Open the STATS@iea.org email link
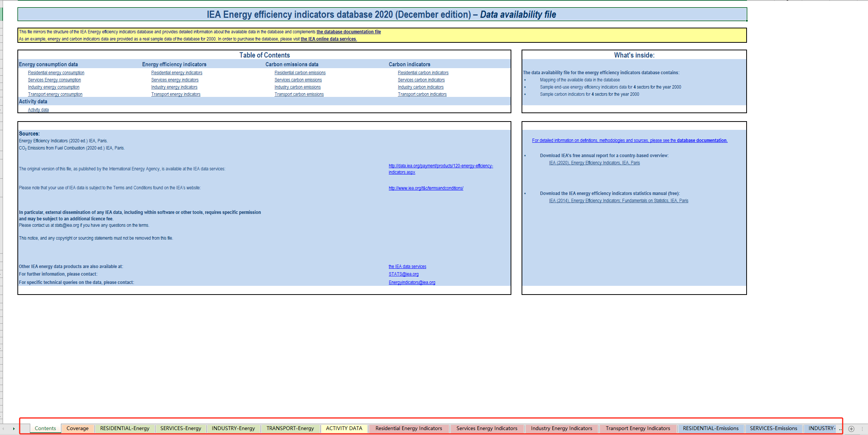This screenshot has width=868, height=435. click(404, 274)
